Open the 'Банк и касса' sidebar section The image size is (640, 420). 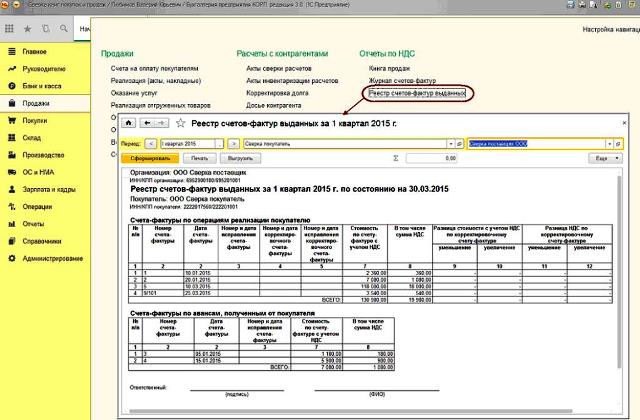pyautogui.click(x=42, y=85)
